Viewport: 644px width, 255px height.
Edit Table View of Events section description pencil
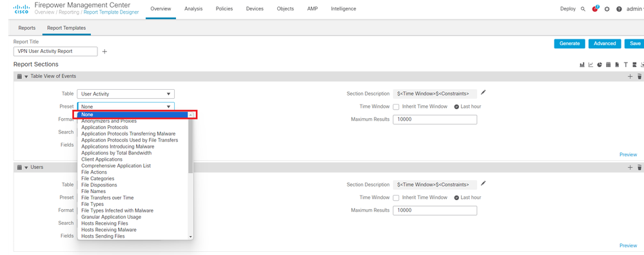[x=483, y=92]
